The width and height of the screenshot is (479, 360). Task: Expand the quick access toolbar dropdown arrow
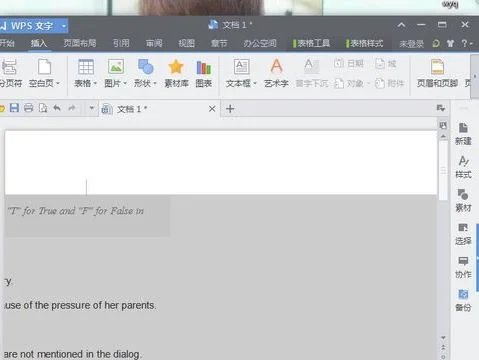tap(91, 108)
